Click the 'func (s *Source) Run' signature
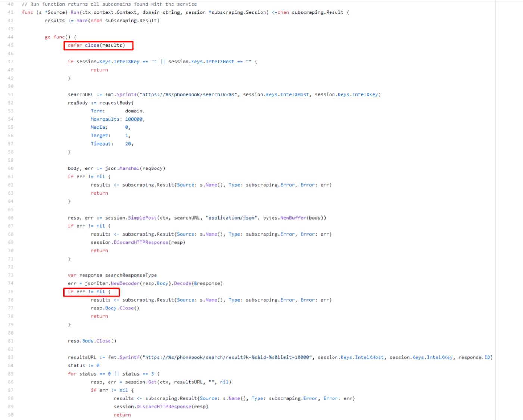 click(x=186, y=12)
